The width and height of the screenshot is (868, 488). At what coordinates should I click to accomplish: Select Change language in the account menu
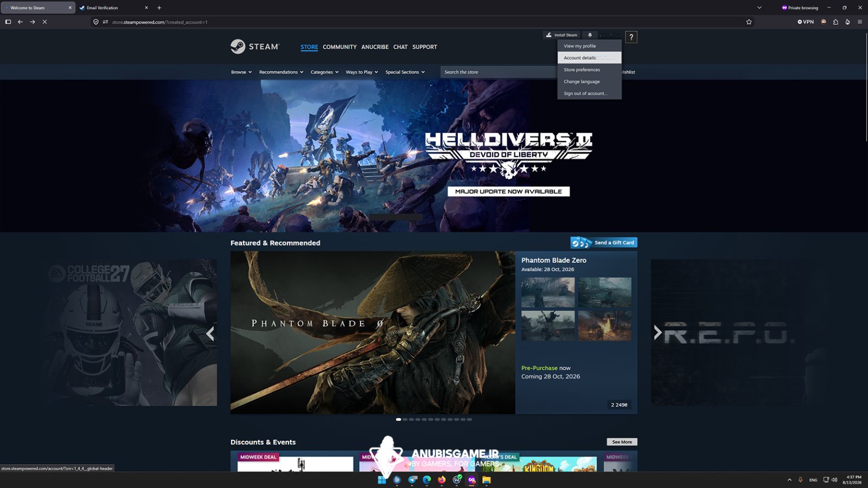pyautogui.click(x=589, y=82)
